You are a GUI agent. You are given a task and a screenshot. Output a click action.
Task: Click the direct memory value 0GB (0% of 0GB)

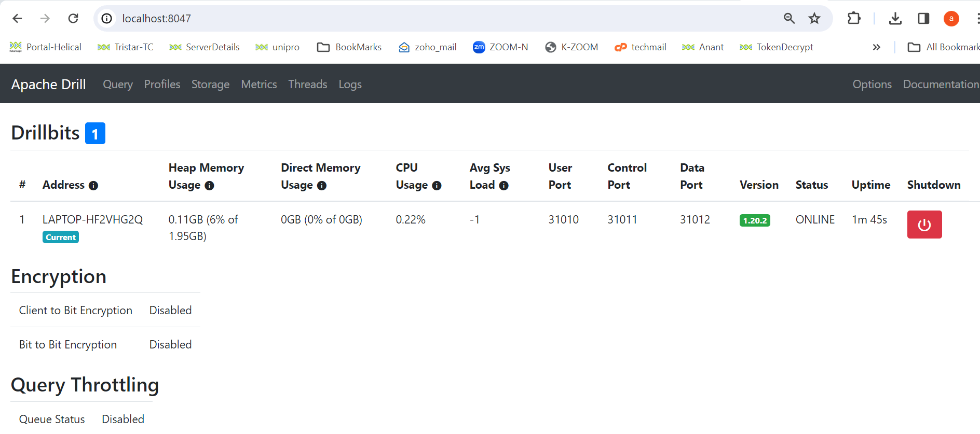pos(322,219)
